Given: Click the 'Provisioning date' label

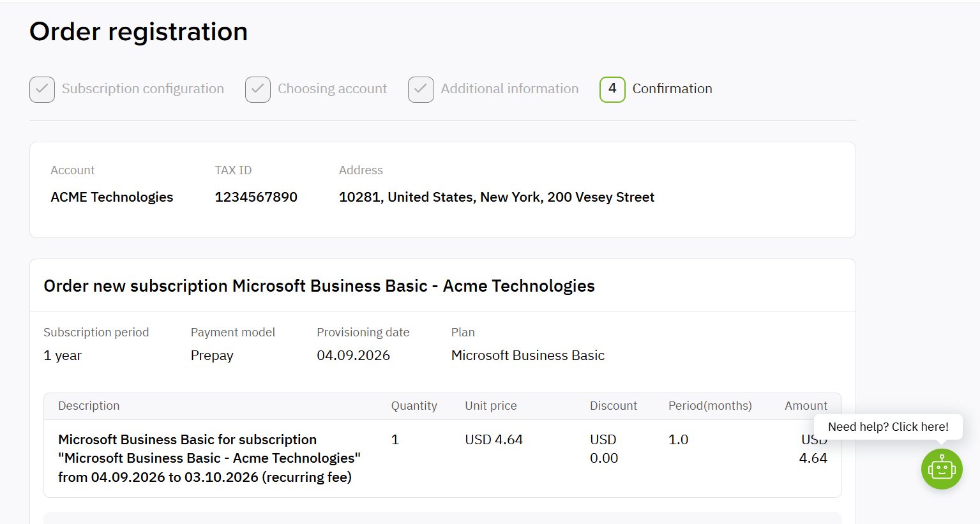Looking at the screenshot, I should tap(363, 333).
